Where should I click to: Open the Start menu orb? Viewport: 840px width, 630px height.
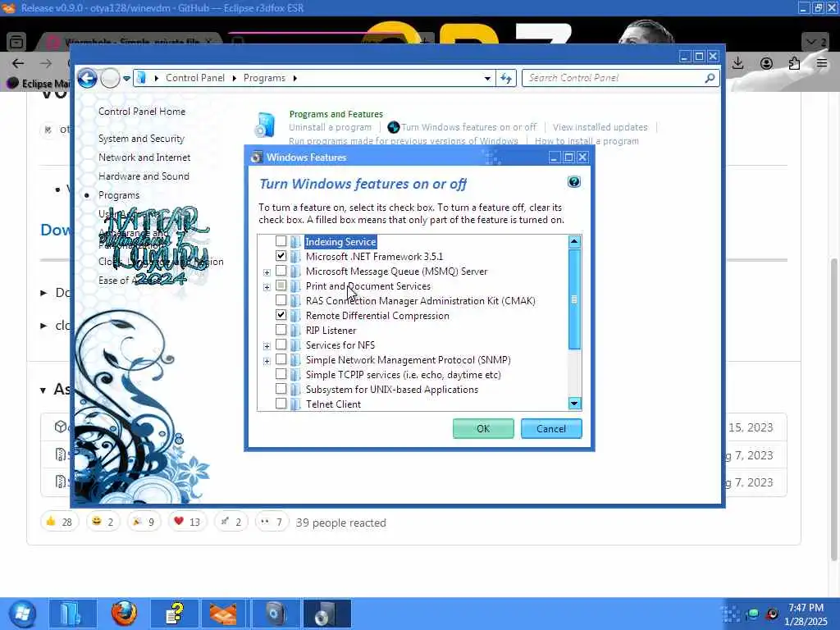22,614
